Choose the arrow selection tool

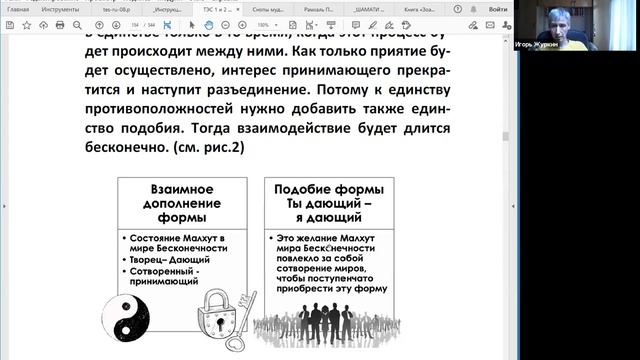point(192,25)
